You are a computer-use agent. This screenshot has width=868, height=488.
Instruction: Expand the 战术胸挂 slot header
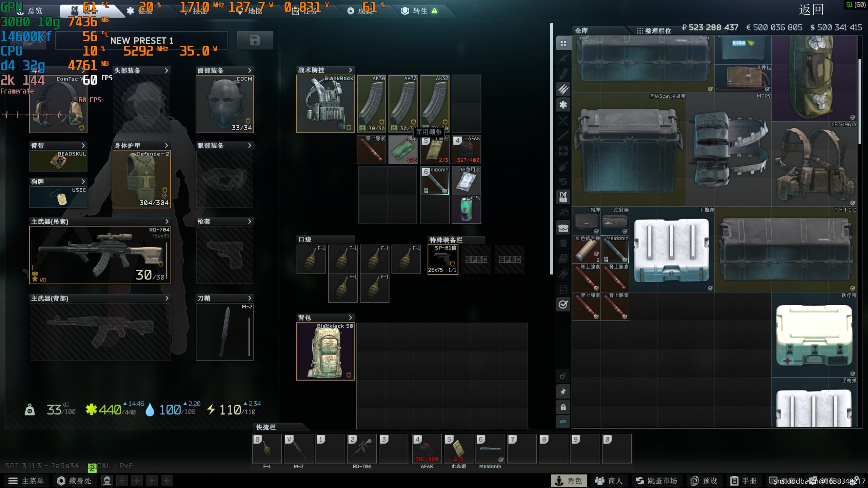[x=325, y=70]
